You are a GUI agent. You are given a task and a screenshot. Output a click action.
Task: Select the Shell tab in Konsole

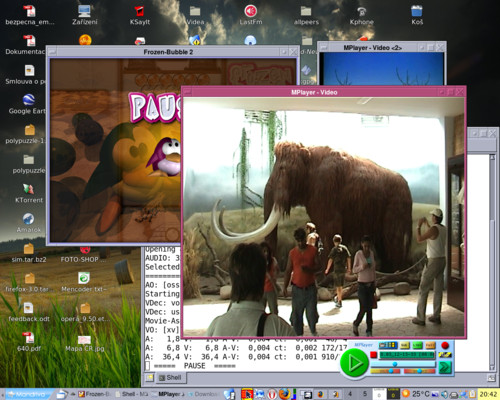[170, 378]
